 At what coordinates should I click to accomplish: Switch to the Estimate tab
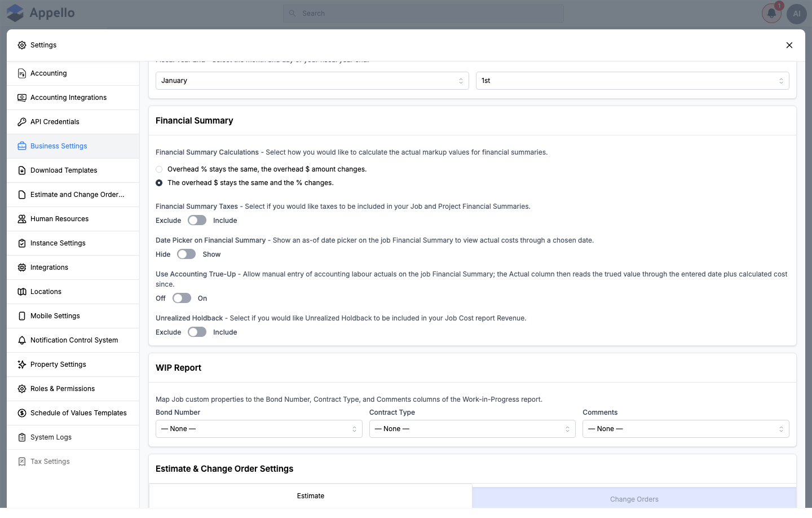pos(311,496)
